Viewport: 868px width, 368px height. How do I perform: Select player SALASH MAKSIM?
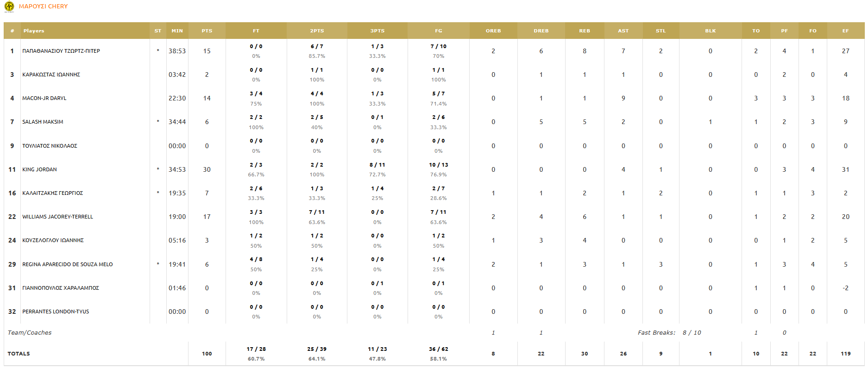[43, 122]
